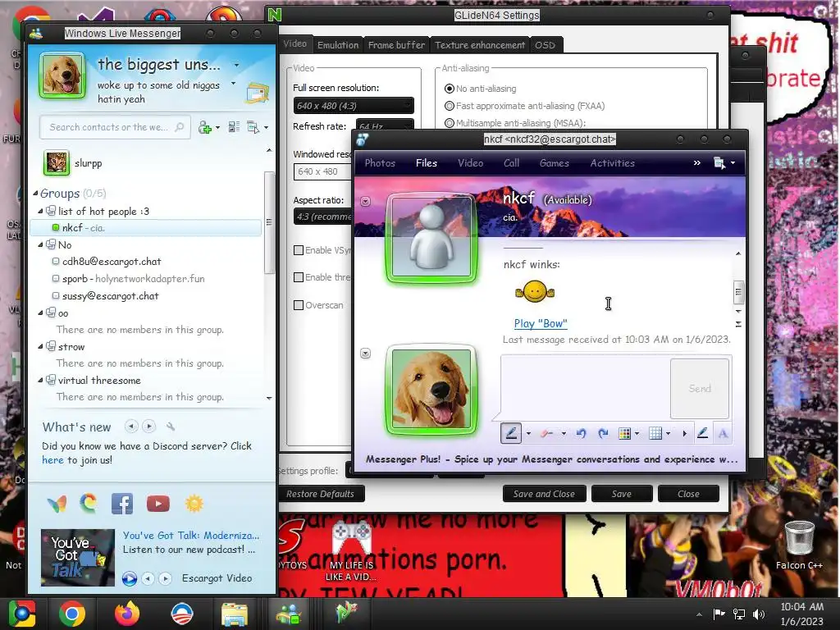Toggle the Overscan checkbox
The image size is (840, 630).
[x=299, y=305]
